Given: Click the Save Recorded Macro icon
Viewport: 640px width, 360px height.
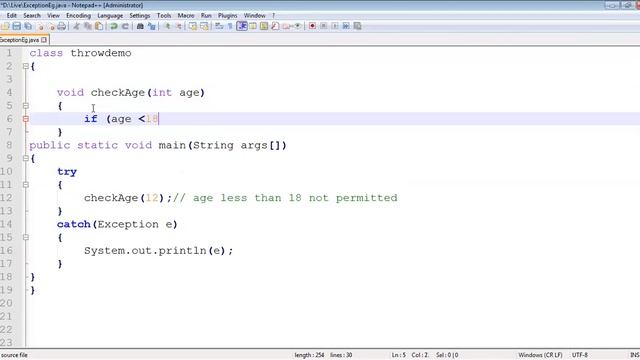Looking at the screenshot, I should point(357,26).
